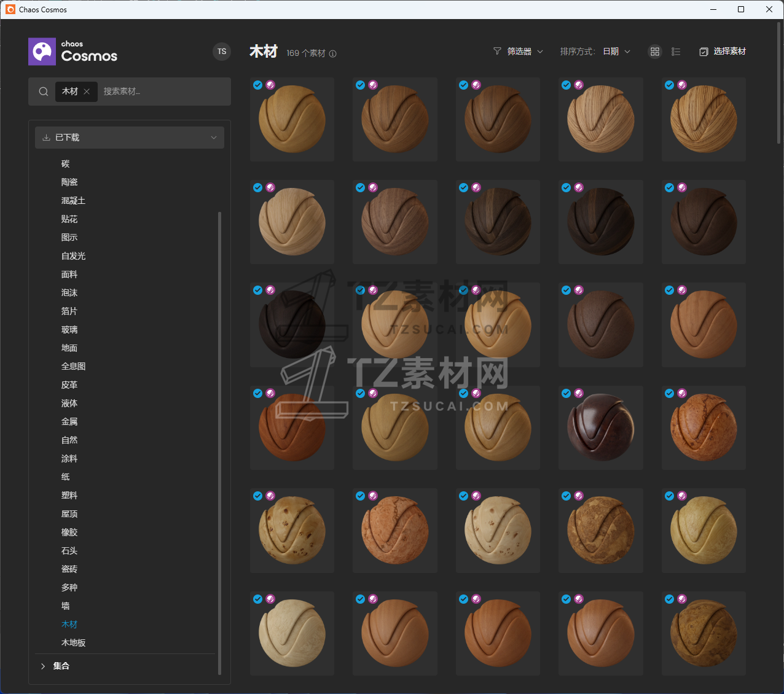This screenshot has width=784, height=694.
Task: Open the 日期 sort order dropdown
Action: pyautogui.click(x=616, y=52)
